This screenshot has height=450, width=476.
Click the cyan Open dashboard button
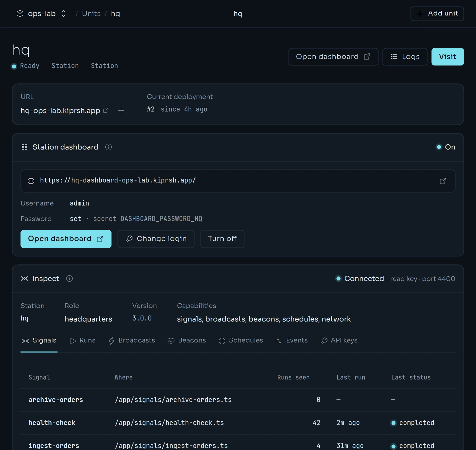pyautogui.click(x=66, y=239)
